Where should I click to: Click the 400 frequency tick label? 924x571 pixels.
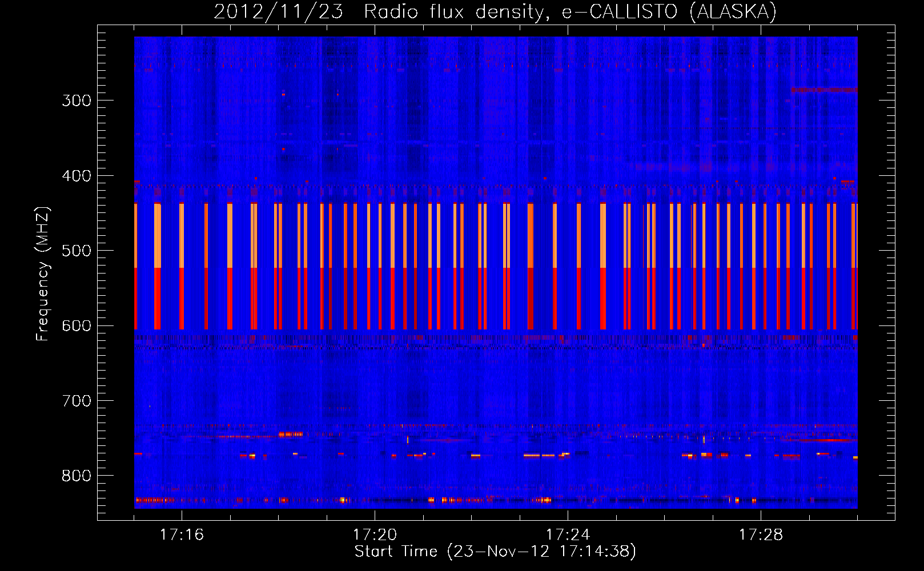click(77, 176)
